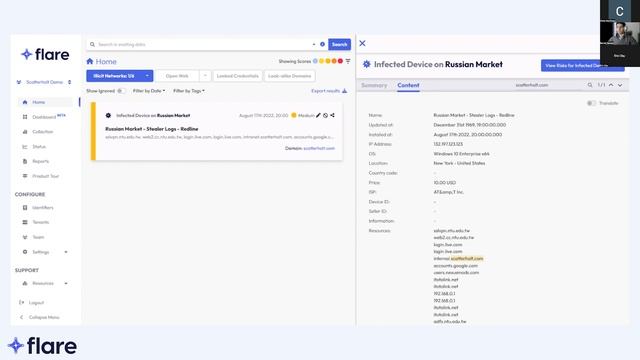Click the magnifier icon in the main search bar
640x360 pixels.
coord(92,44)
